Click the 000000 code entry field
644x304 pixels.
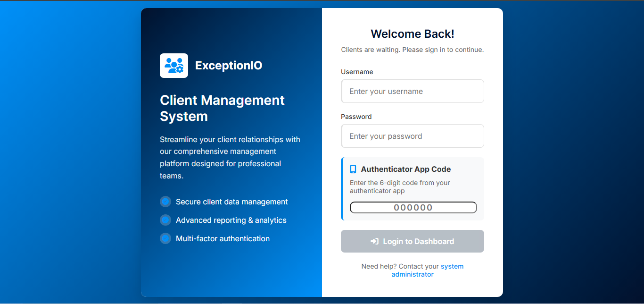[413, 207]
